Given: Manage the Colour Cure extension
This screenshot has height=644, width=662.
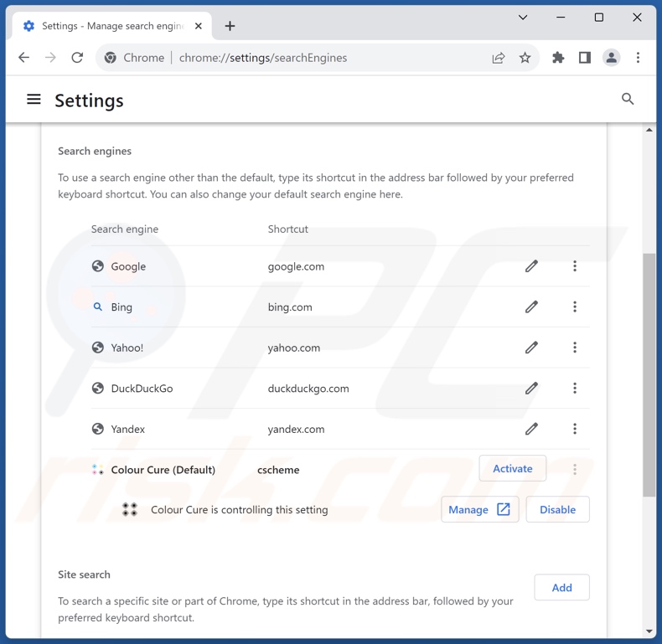Looking at the screenshot, I should pos(480,510).
